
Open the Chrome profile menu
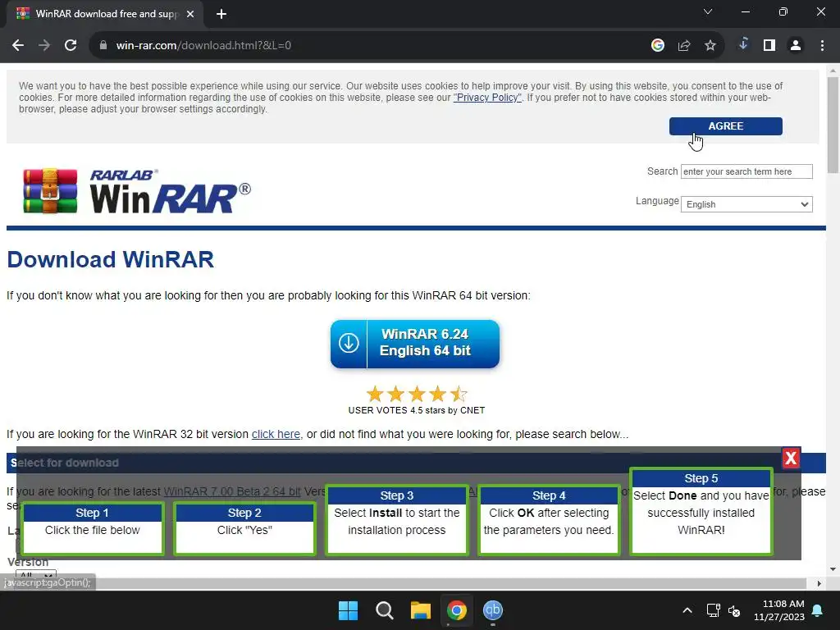point(796,46)
